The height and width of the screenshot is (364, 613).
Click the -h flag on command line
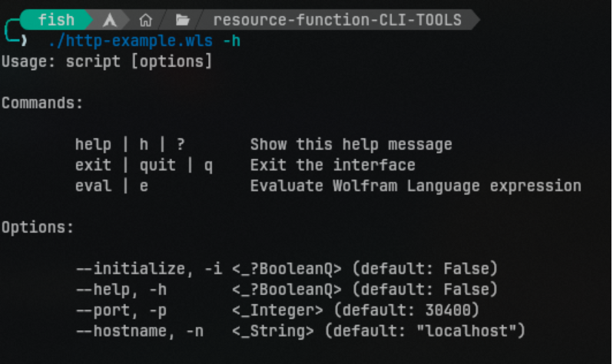231,40
